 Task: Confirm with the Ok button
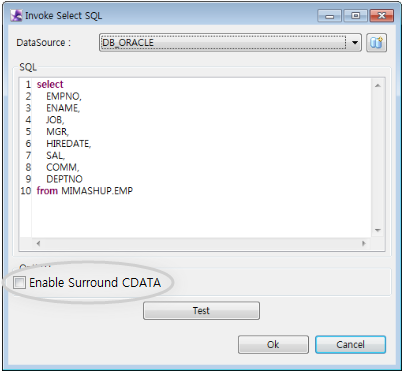click(x=273, y=344)
